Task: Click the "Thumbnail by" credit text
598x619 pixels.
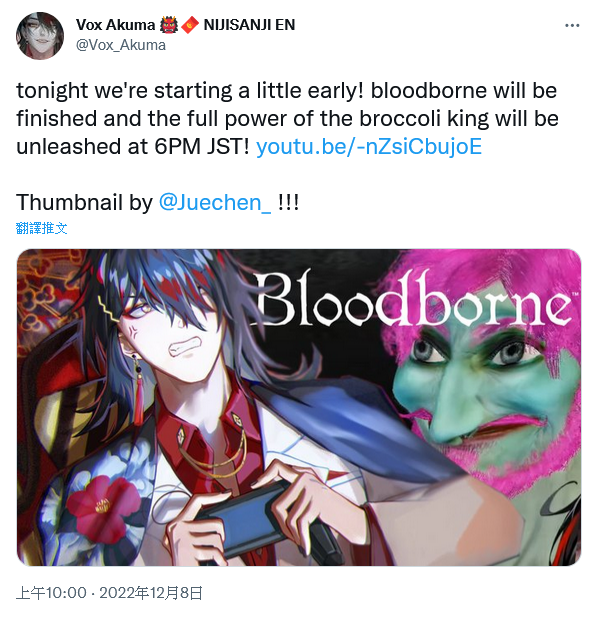Action: [84, 203]
